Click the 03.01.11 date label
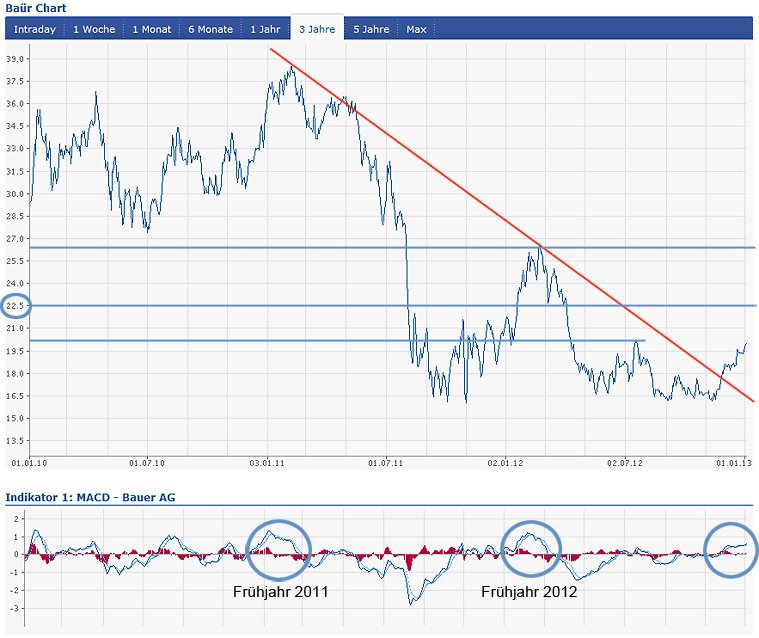 267,463
